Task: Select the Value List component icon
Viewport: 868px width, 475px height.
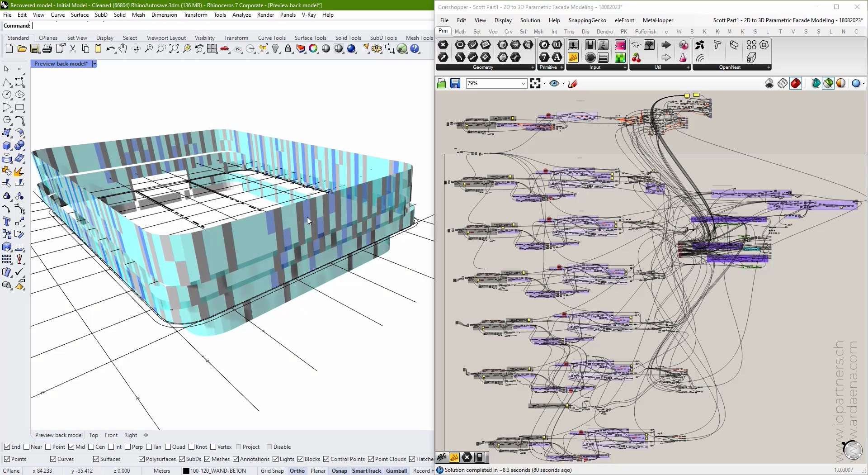Action: (603, 57)
